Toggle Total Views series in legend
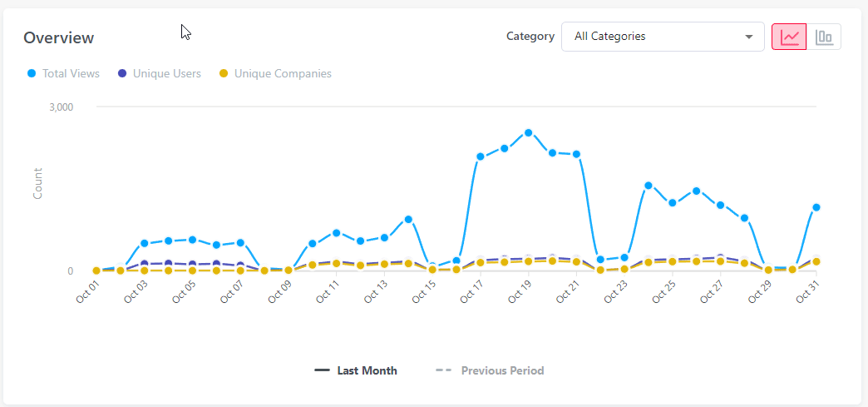This screenshot has width=868, height=407. tap(71, 73)
